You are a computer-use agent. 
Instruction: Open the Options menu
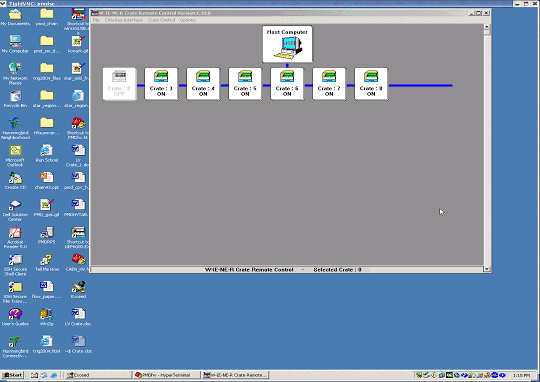pyautogui.click(x=188, y=20)
